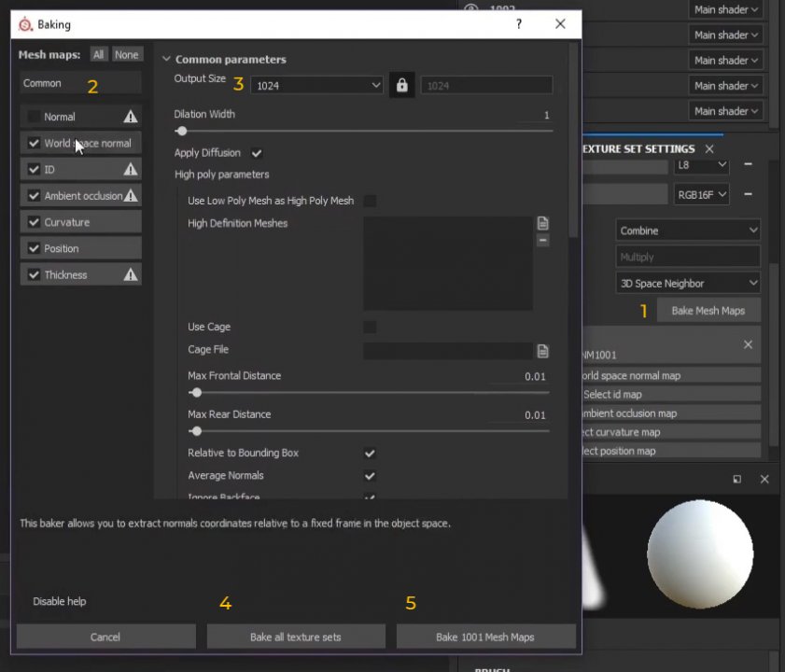Open the High Definition Meshes file browser icon
The width and height of the screenshot is (785, 672).
pos(542,223)
